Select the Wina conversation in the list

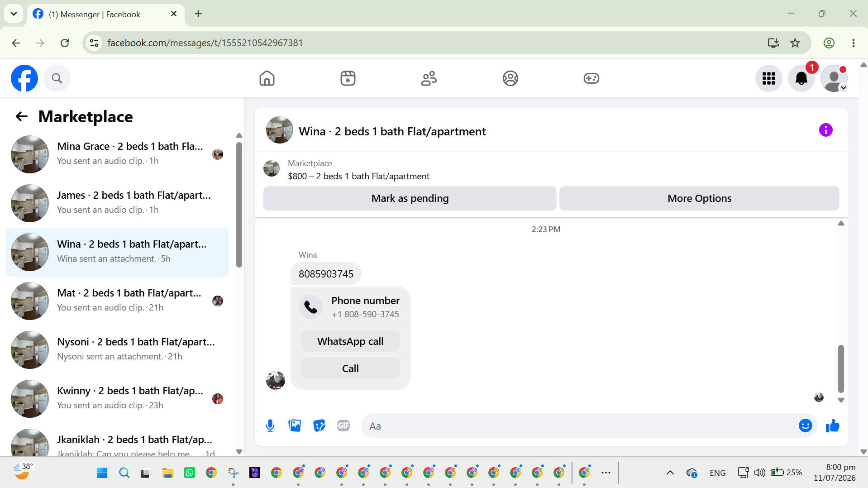click(x=117, y=252)
